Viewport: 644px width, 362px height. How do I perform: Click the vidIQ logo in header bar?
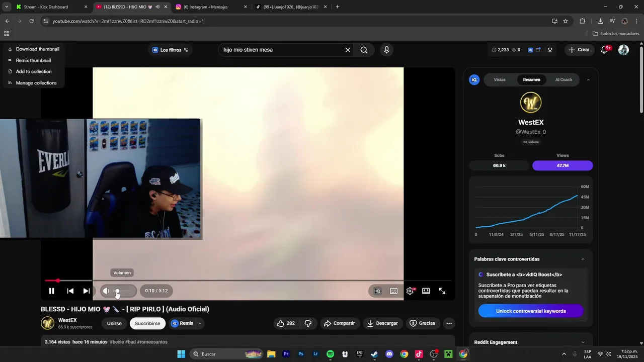coord(530,50)
